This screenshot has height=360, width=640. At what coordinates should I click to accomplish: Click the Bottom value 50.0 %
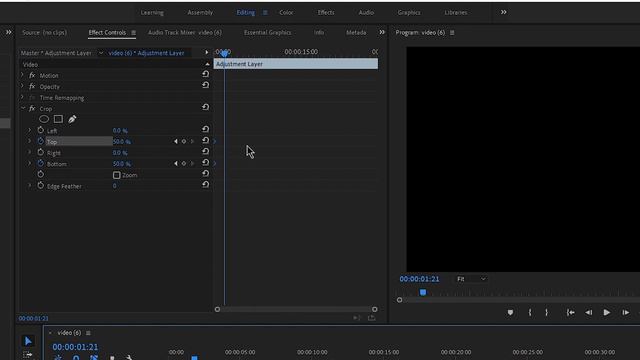tap(122, 164)
